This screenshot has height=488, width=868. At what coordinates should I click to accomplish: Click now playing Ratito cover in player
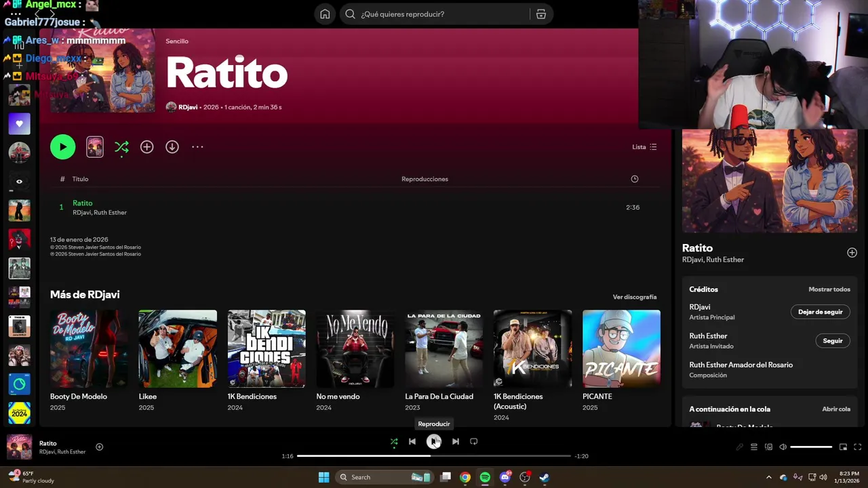coord(19,447)
